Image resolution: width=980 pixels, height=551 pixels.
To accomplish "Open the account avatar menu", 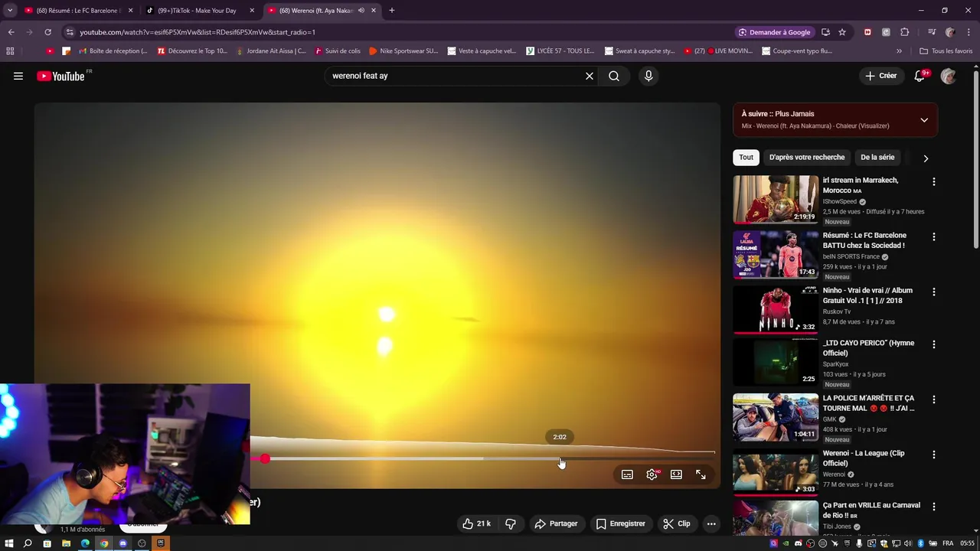I will 949,76.
